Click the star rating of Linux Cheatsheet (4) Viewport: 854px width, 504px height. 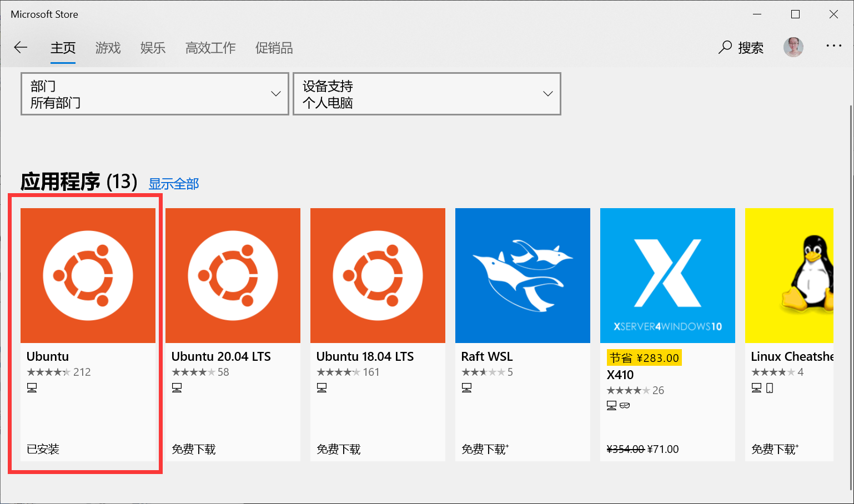(x=773, y=372)
